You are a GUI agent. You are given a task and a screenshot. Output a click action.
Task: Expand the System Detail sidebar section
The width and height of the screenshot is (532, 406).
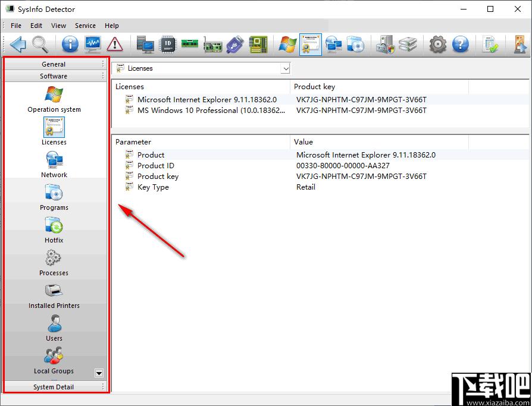55,387
